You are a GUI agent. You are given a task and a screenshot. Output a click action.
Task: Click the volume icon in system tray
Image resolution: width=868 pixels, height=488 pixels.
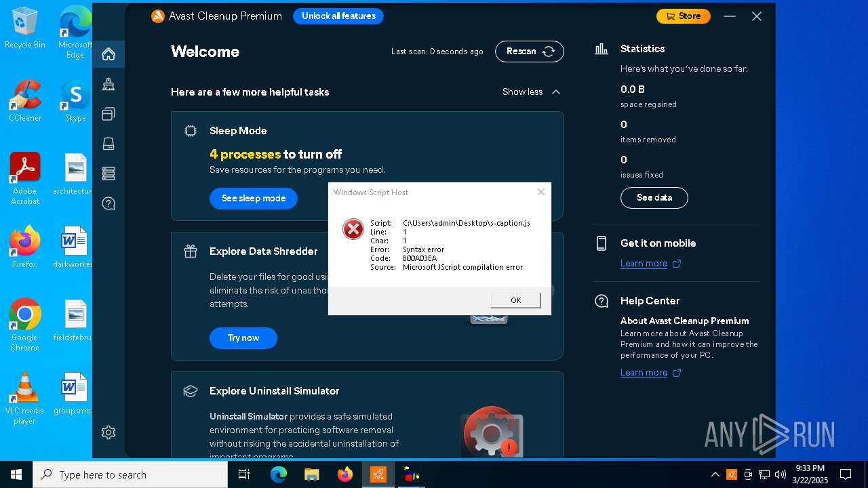coord(781,474)
